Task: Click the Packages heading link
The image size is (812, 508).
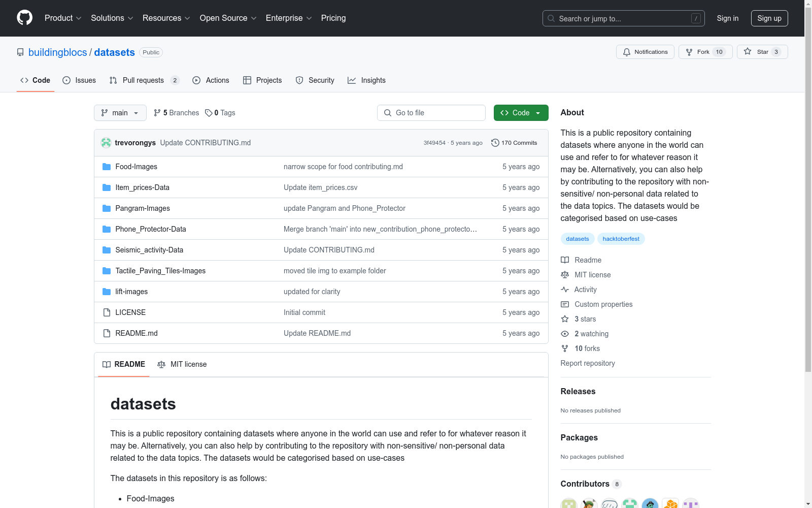Action: (579, 438)
